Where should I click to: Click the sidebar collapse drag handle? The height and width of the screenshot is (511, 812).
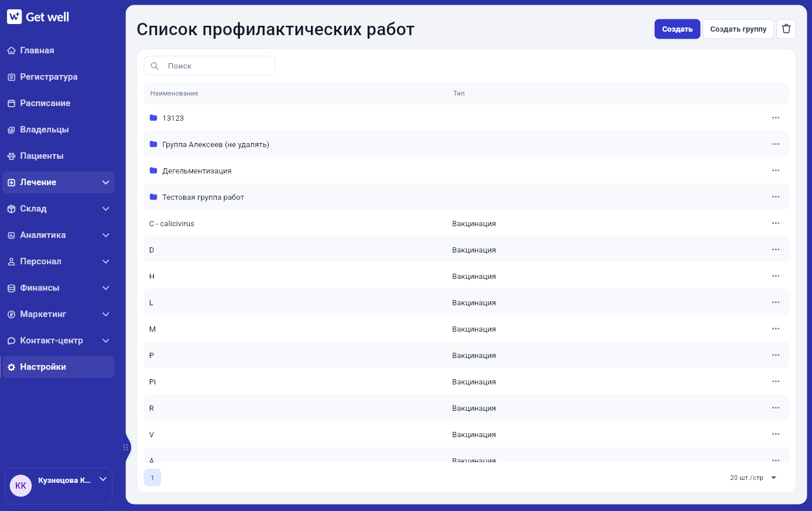126,447
